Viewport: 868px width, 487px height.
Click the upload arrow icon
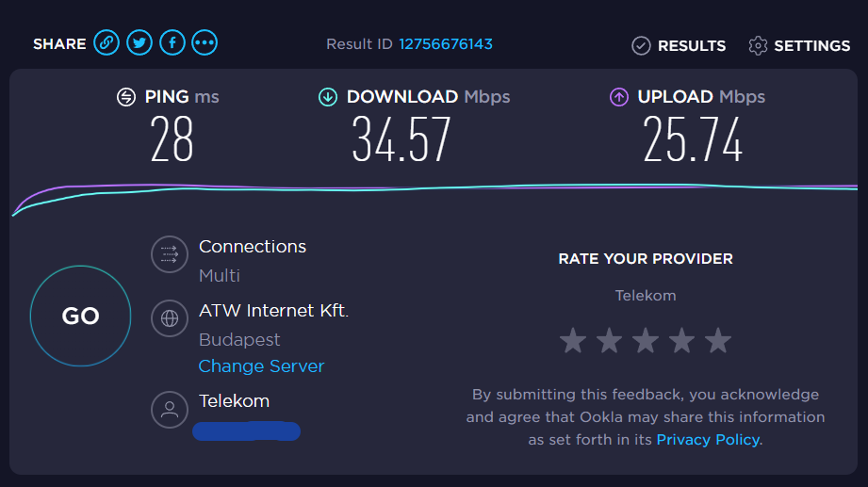tap(619, 96)
